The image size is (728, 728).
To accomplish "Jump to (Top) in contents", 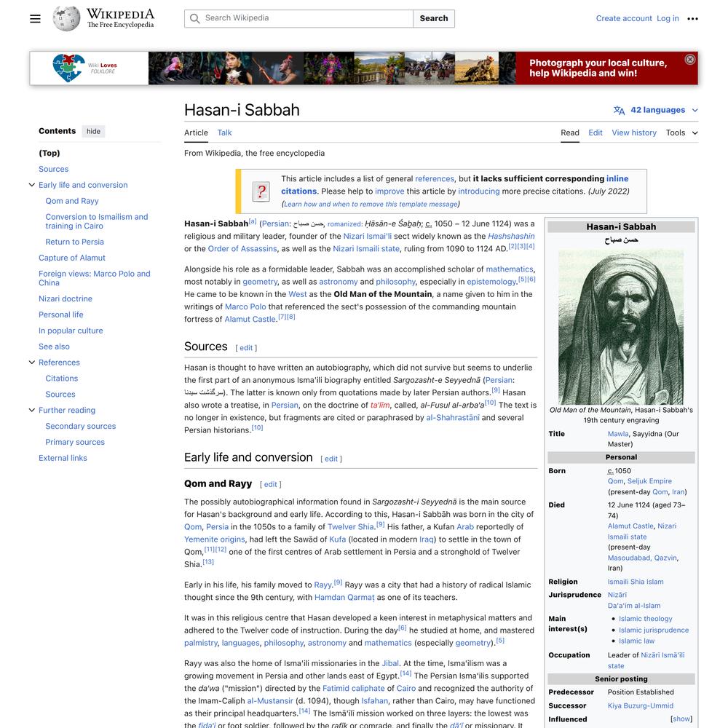I will pos(50,153).
